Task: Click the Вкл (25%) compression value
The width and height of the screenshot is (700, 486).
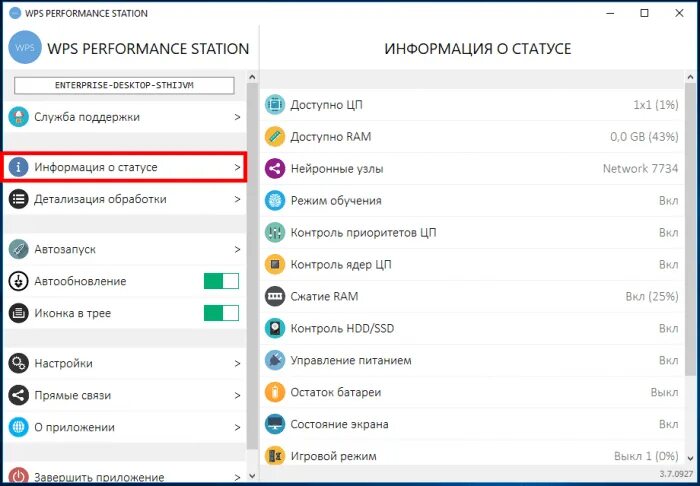Action: 652,296
